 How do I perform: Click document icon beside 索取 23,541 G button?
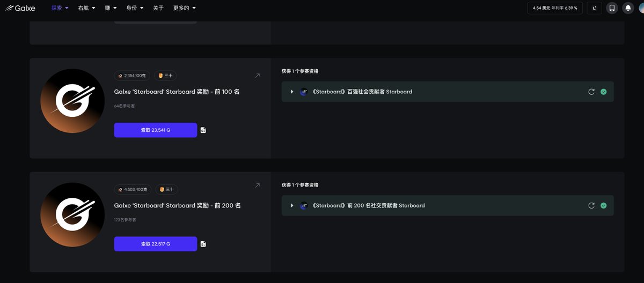click(203, 130)
